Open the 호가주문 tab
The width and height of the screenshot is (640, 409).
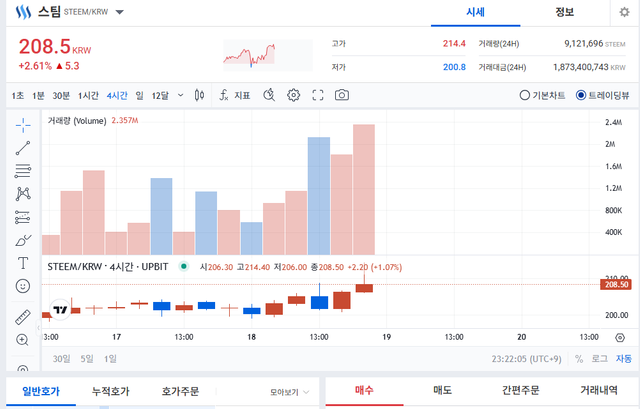(x=180, y=391)
